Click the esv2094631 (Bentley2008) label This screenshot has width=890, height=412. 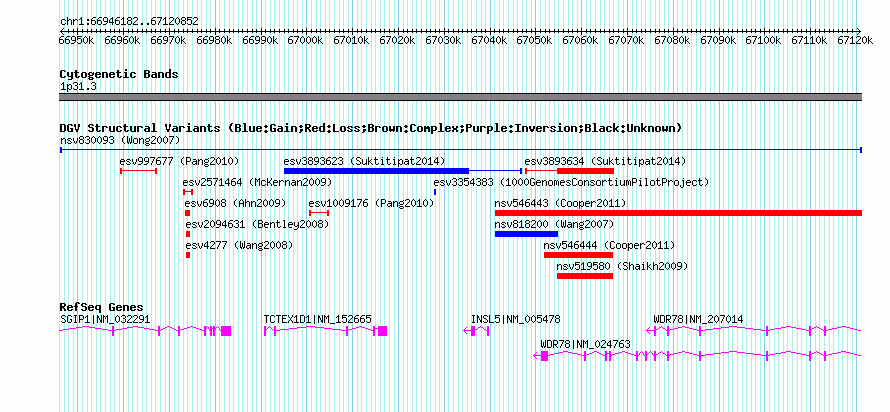(258, 225)
